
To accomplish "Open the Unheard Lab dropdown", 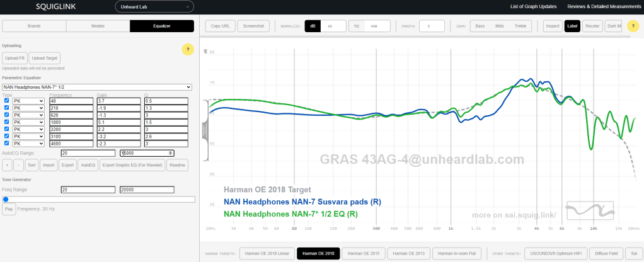I will tap(153, 7).
